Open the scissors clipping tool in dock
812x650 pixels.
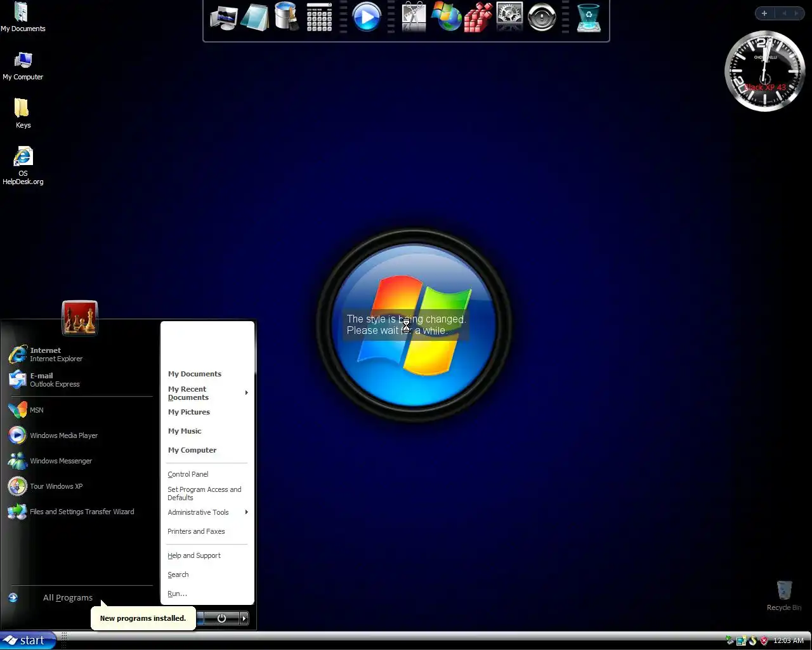(x=414, y=17)
